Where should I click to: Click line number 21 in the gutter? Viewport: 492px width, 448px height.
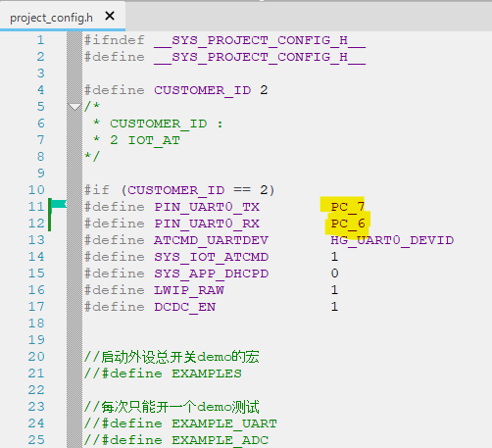click(36, 373)
